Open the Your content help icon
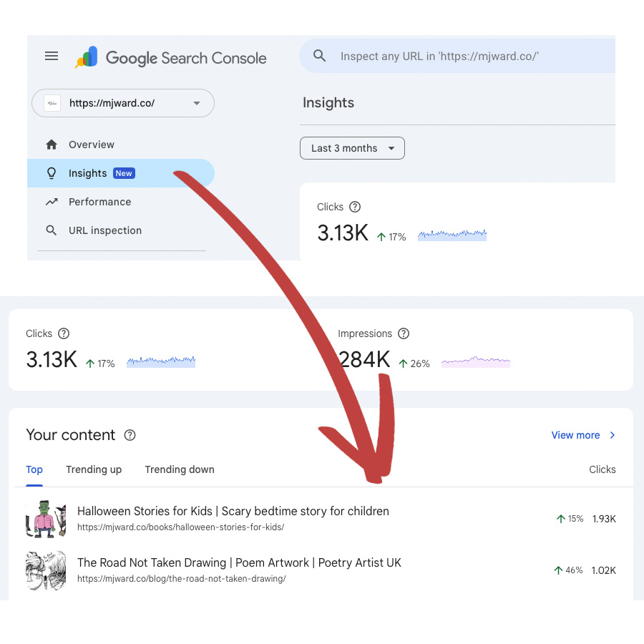Screen dimensions: 644x644 pos(130,435)
